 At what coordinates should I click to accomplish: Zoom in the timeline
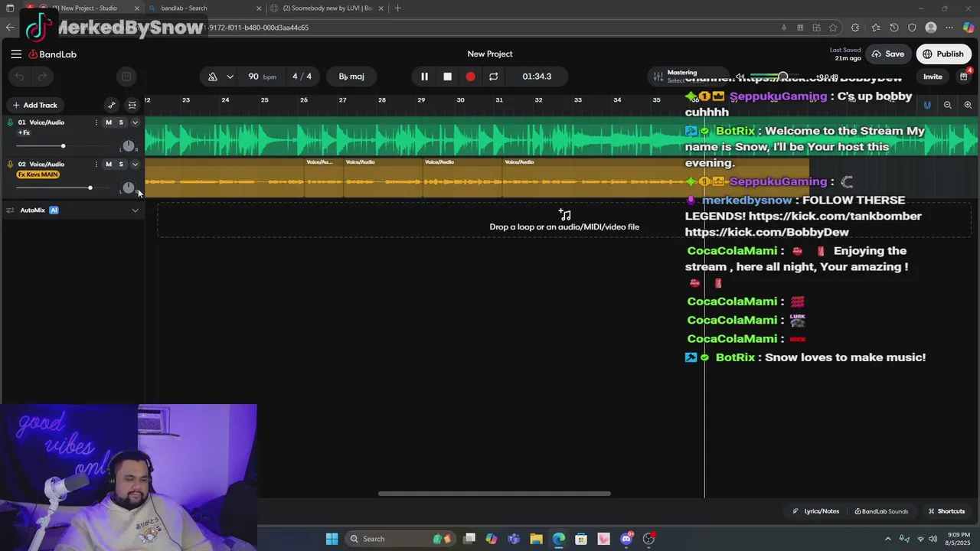coord(968,105)
